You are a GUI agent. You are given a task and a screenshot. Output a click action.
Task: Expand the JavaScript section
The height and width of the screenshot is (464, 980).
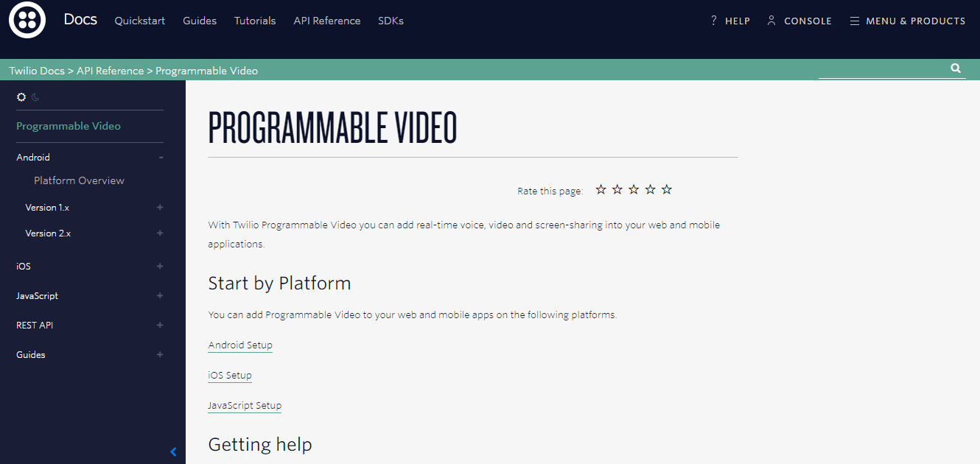[160, 296]
